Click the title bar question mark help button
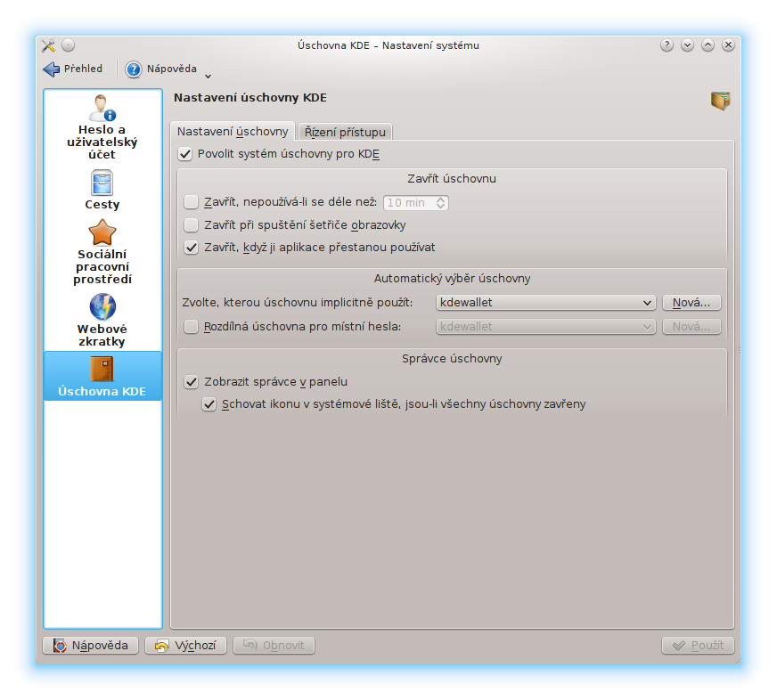The image size is (777, 700). (x=667, y=45)
